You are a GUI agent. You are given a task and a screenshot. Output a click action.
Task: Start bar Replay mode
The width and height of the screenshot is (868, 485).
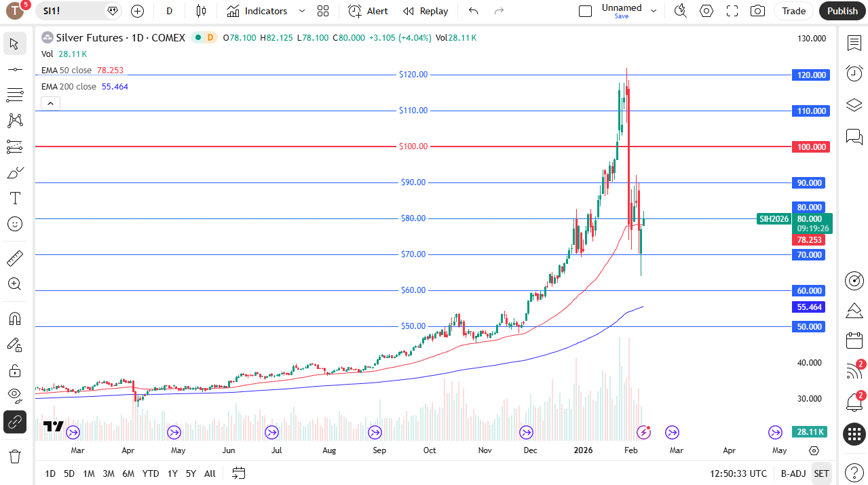click(x=426, y=11)
